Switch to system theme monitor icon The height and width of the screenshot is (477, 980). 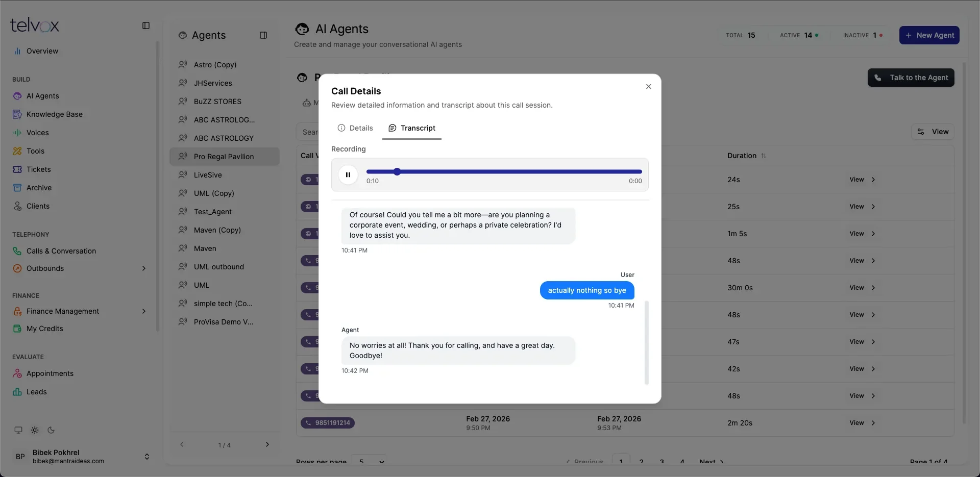point(18,430)
